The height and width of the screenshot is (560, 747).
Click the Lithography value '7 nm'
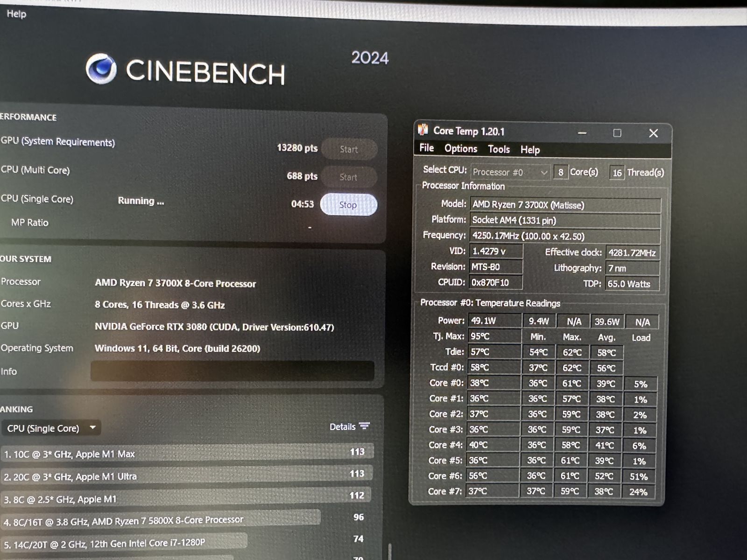pyautogui.click(x=633, y=268)
